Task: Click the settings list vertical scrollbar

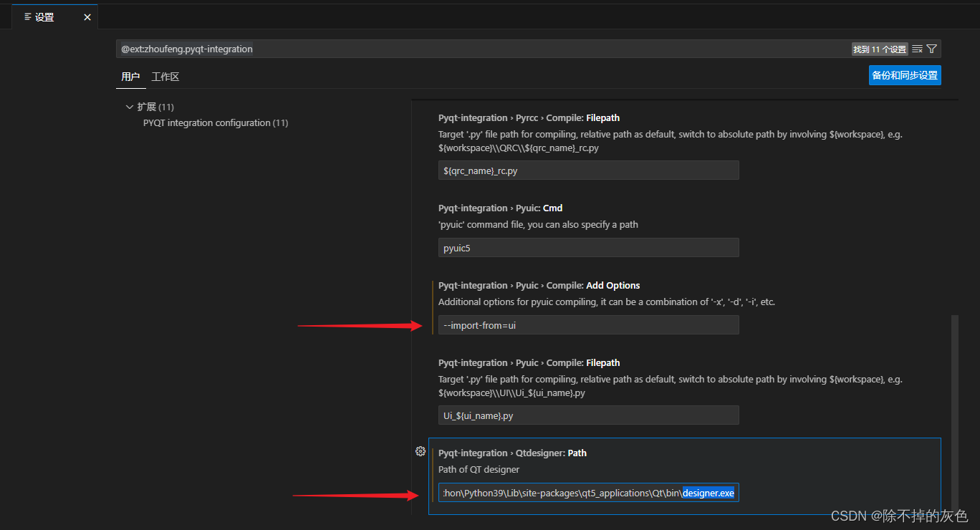Action: [954, 412]
